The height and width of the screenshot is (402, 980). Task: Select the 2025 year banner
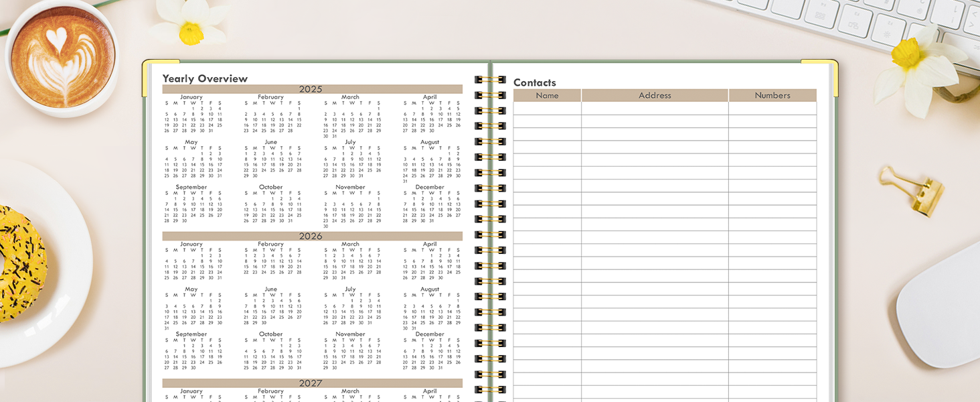(x=312, y=89)
